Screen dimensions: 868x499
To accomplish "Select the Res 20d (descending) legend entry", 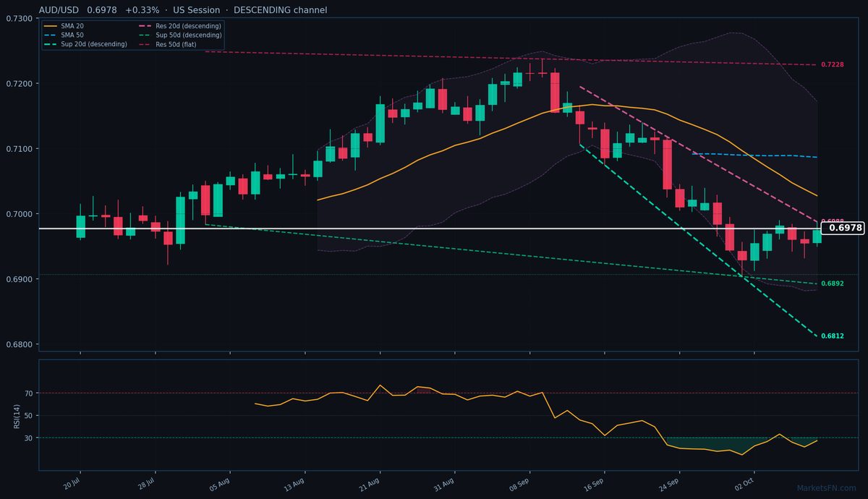I will 180,26.
